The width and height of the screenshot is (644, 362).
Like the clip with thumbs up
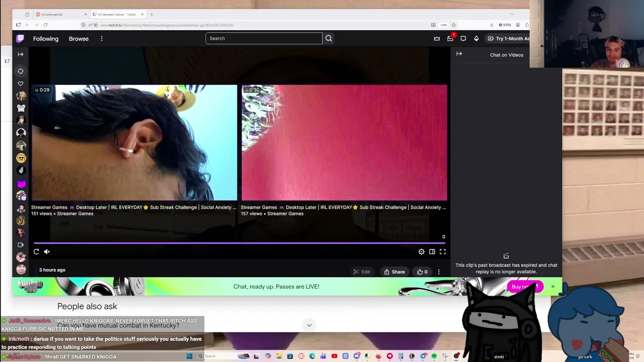422,272
